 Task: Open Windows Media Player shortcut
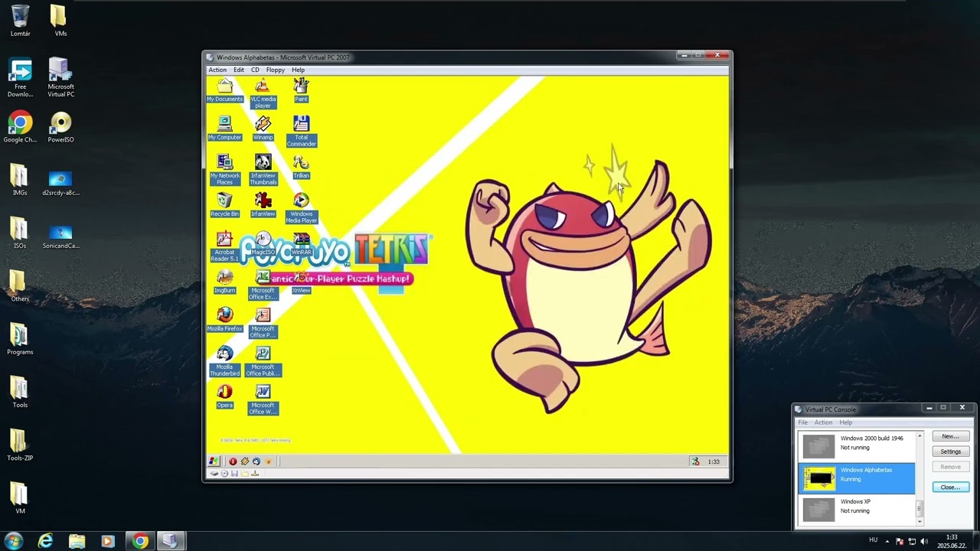coord(301,208)
